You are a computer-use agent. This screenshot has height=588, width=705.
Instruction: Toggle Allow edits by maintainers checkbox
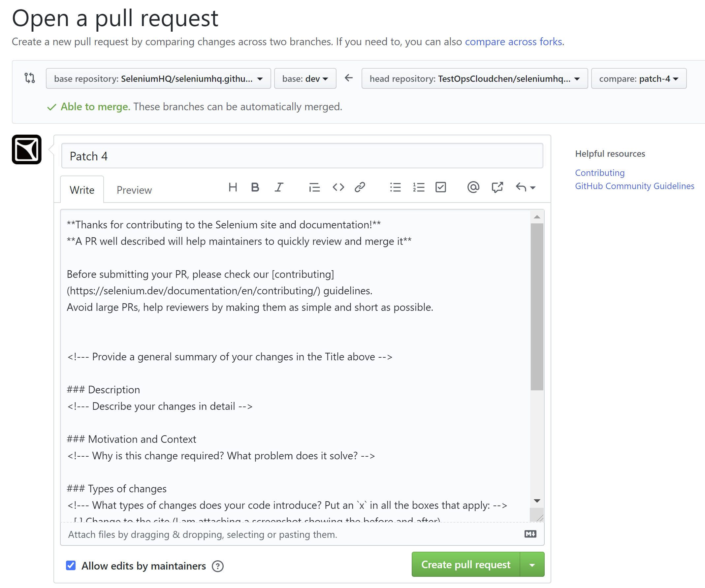point(71,566)
